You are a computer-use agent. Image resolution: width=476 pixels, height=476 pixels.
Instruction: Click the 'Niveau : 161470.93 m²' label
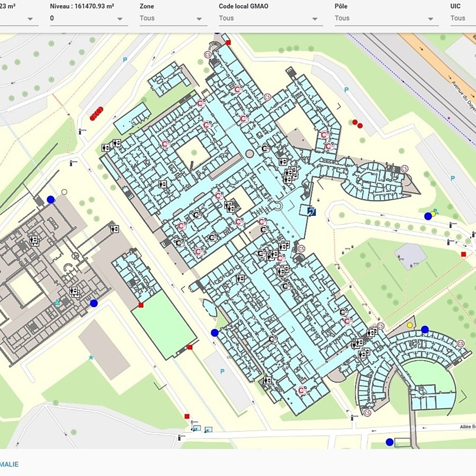pos(82,6)
